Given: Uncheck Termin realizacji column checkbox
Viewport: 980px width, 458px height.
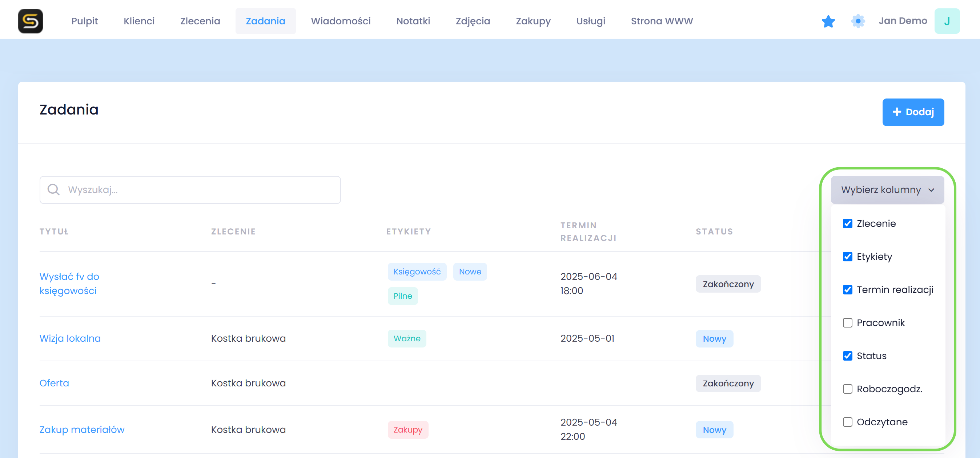Looking at the screenshot, I should point(847,289).
